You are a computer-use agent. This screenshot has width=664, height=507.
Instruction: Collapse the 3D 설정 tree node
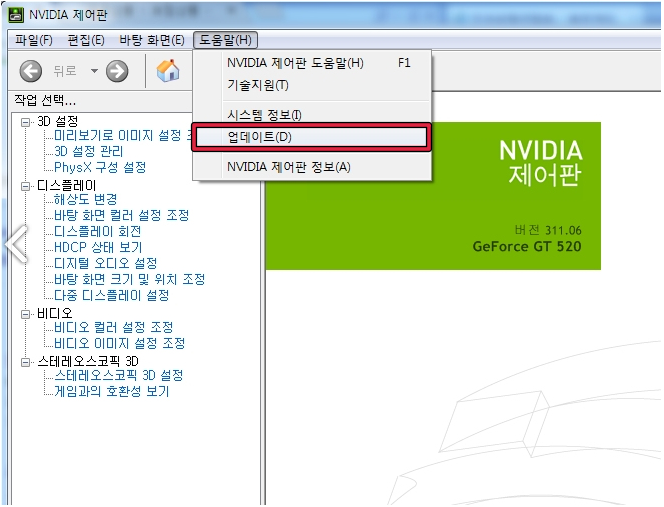(x=25, y=122)
